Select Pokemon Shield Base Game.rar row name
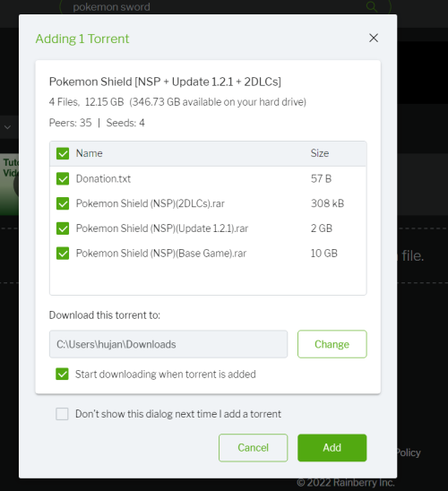Viewport: 448px width, 491px height. [161, 253]
